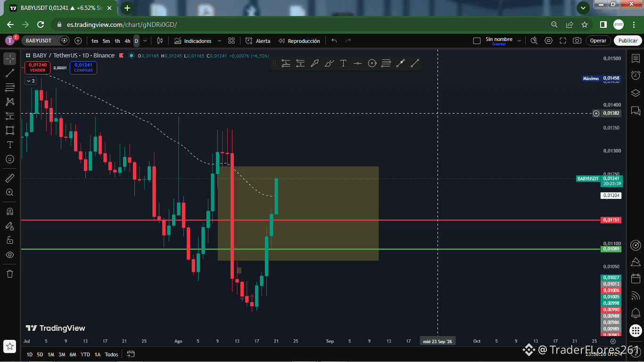Open the go to date calendar
This screenshot has height=362, width=644.
[x=131, y=354]
